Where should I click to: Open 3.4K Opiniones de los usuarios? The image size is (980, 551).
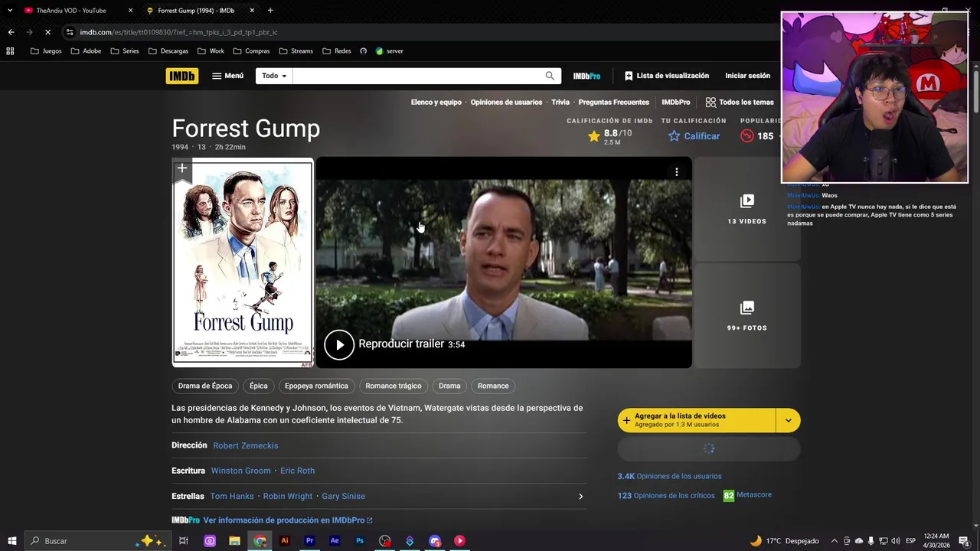click(669, 476)
